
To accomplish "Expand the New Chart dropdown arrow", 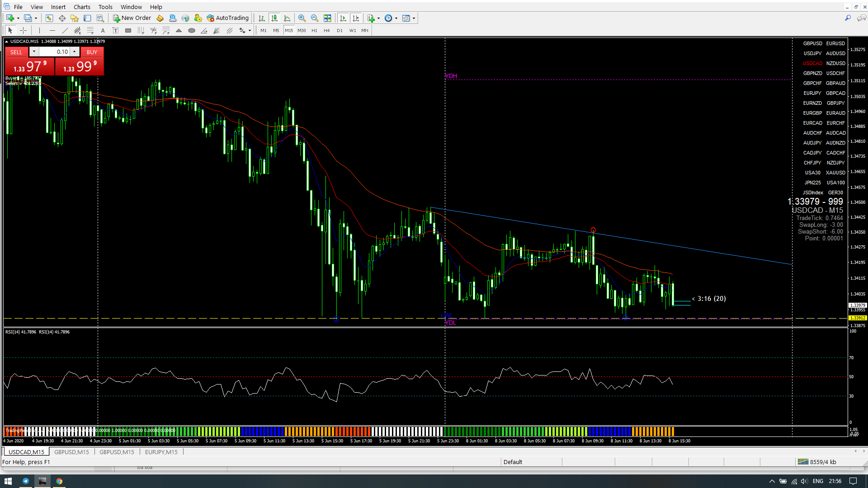I will tap(18, 18).
